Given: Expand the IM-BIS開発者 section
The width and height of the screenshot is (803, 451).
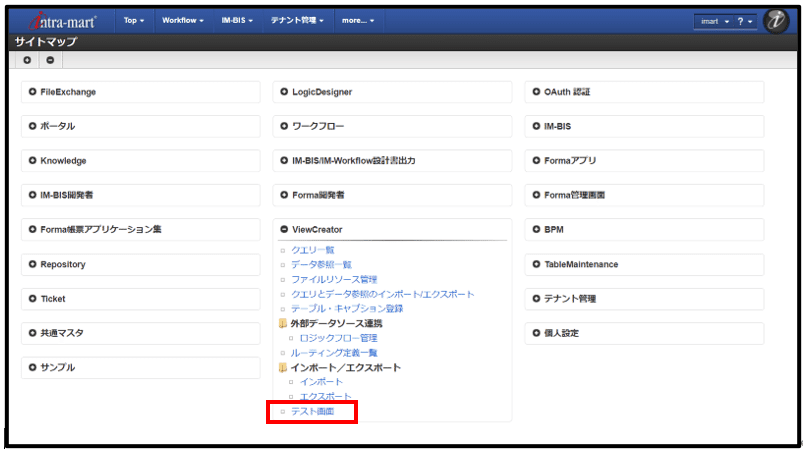Looking at the screenshot, I should pos(140,195).
